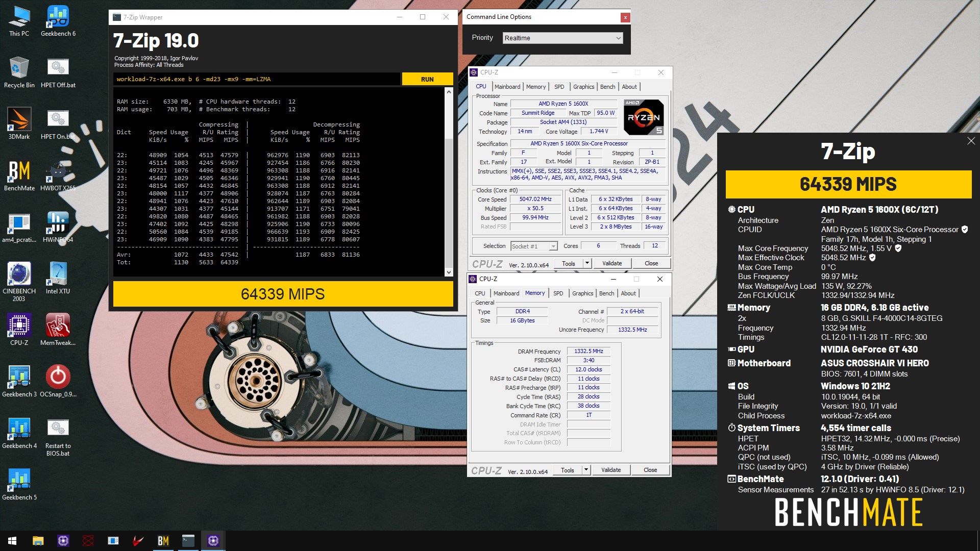The width and height of the screenshot is (980, 551).
Task: Open This PC desktop icon
Action: coord(19,21)
